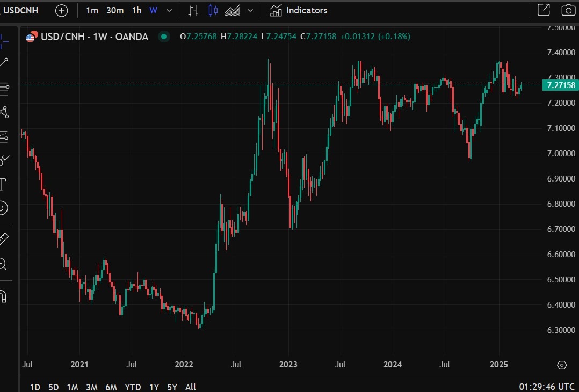Switch to the 1h timeframe
This screenshot has width=579, height=392.
(x=136, y=10)
